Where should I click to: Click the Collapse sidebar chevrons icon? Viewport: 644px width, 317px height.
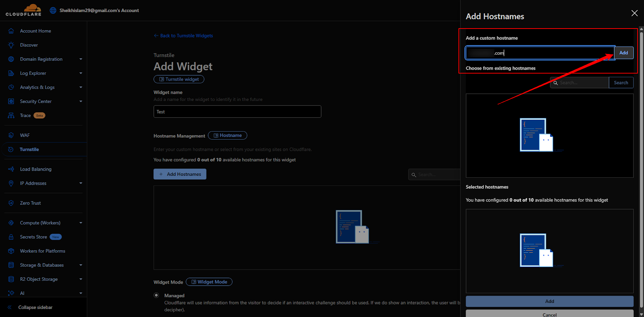coord(10,307)
